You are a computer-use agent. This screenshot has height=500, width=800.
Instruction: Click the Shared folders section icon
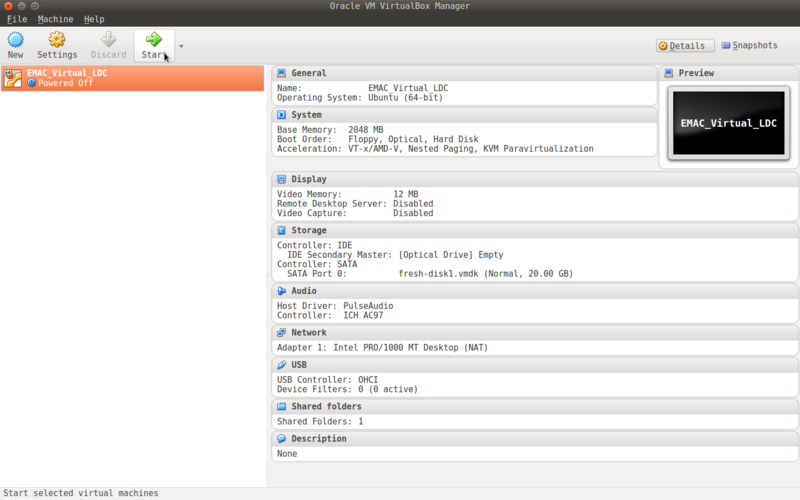281,407
